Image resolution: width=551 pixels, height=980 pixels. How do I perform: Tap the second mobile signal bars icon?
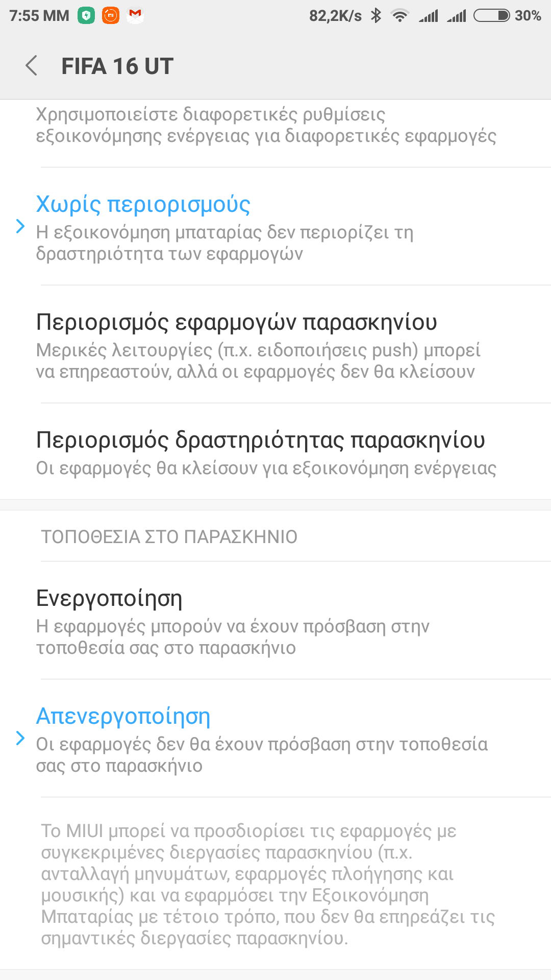coord(457,16)
